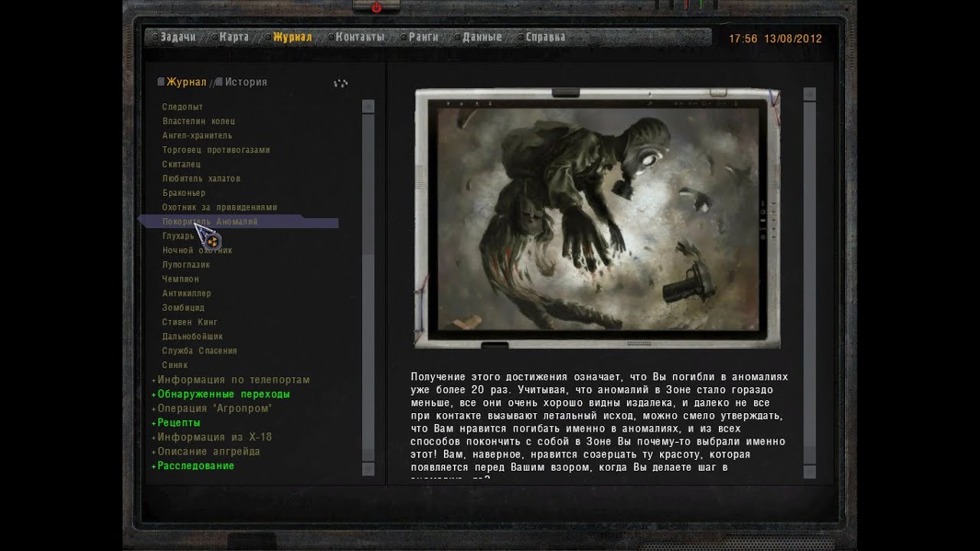Screen dimensions: 980x551
Task: Click article pane scroll-down arrow
Action: point(809,472)
